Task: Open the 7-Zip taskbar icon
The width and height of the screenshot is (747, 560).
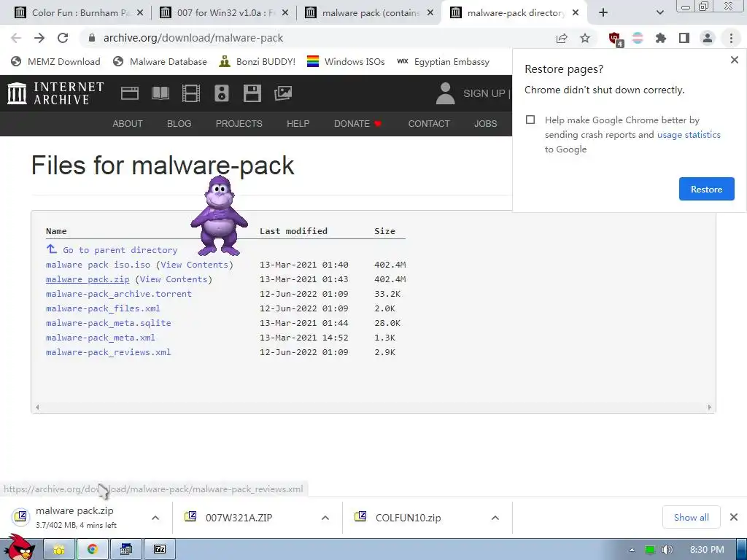Action: pos(160,550)
